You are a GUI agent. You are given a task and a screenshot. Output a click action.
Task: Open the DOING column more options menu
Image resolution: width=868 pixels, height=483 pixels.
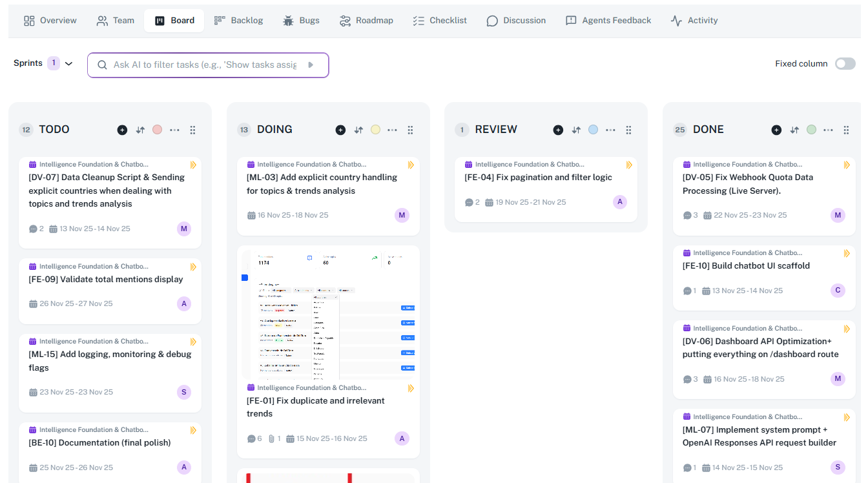pos(392,130)
